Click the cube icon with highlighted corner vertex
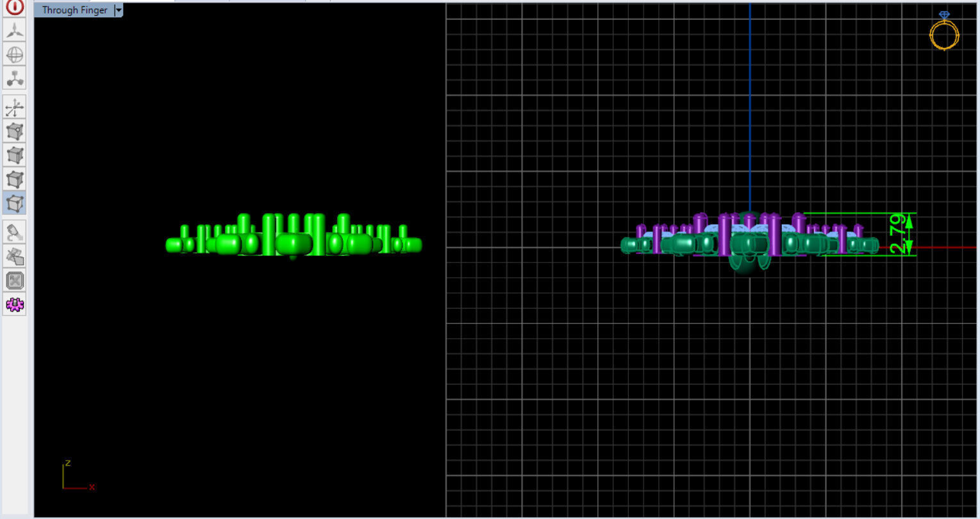980x519 pixels. (15, 132)
